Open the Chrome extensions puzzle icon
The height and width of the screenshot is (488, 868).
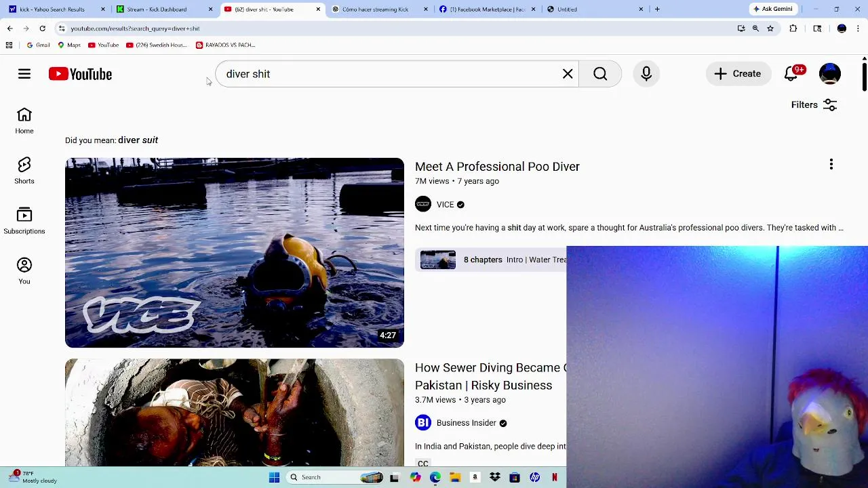(x=793, y=28)
